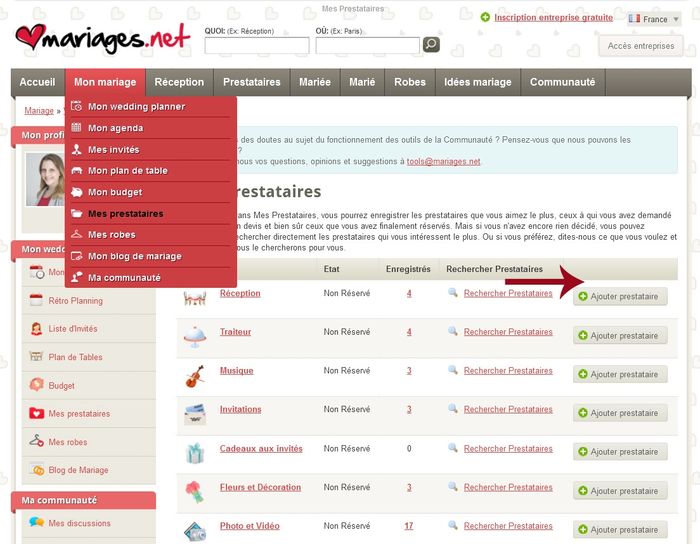Click the Photo et Vidéo camera icon

[x=195, y=532]
